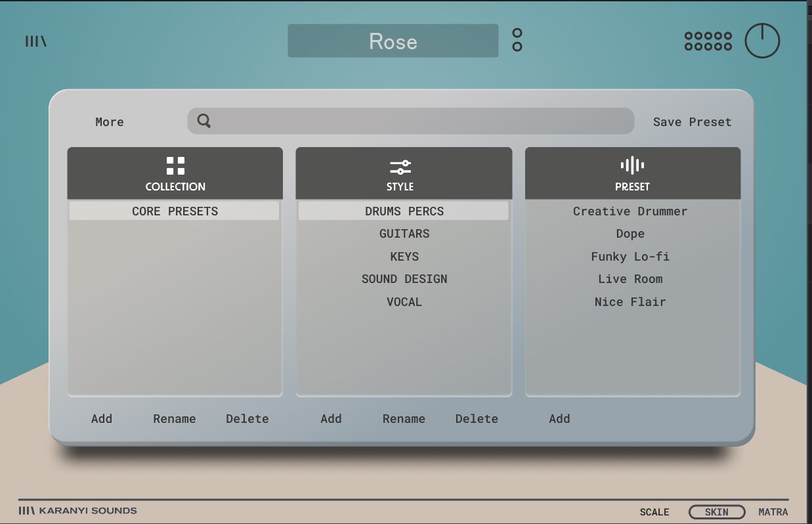Click the Save Preset button

point(692,122)
